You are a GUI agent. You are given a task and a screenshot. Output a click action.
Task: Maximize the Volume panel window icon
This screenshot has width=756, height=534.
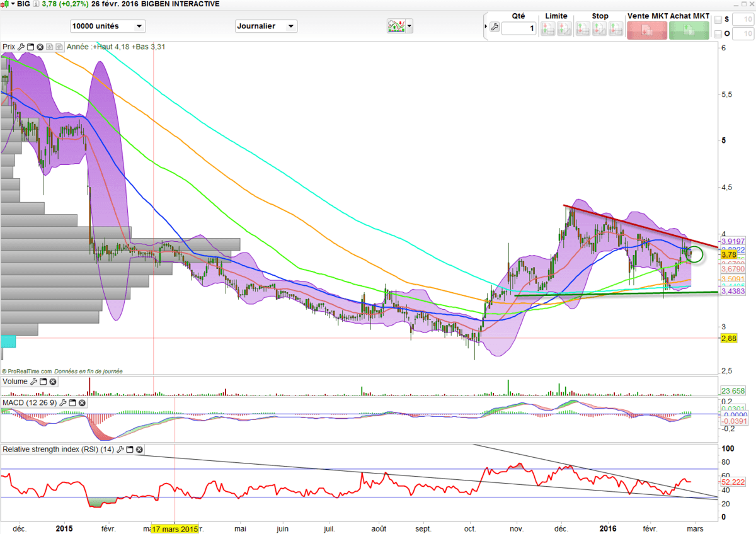point(43,382)
